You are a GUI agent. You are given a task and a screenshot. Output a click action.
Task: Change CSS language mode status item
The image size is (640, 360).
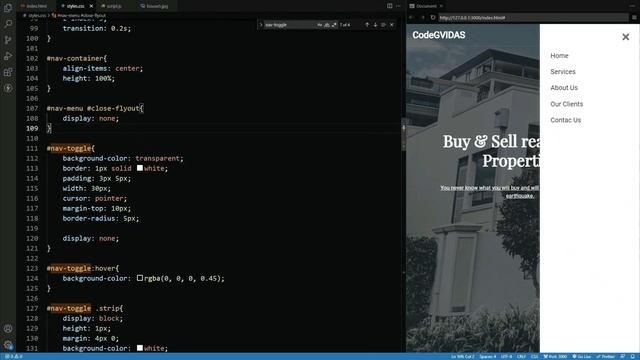[534, 356]
